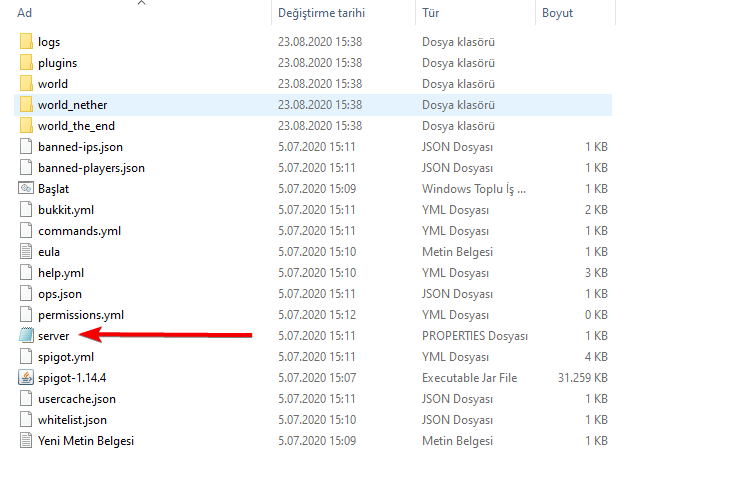The image size is (754, 482).
Task: Select the file name "ops.json"
Action: [60, 294]
